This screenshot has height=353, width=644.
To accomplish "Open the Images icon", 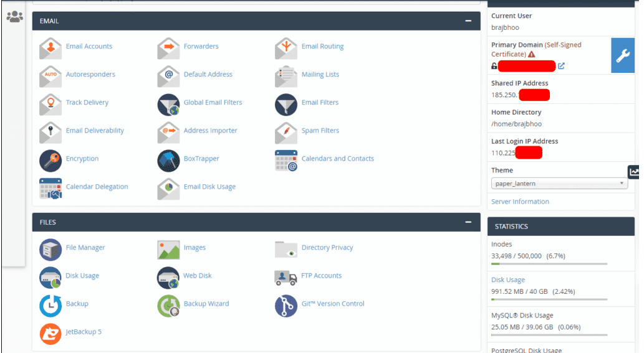I will click(168, 249).
